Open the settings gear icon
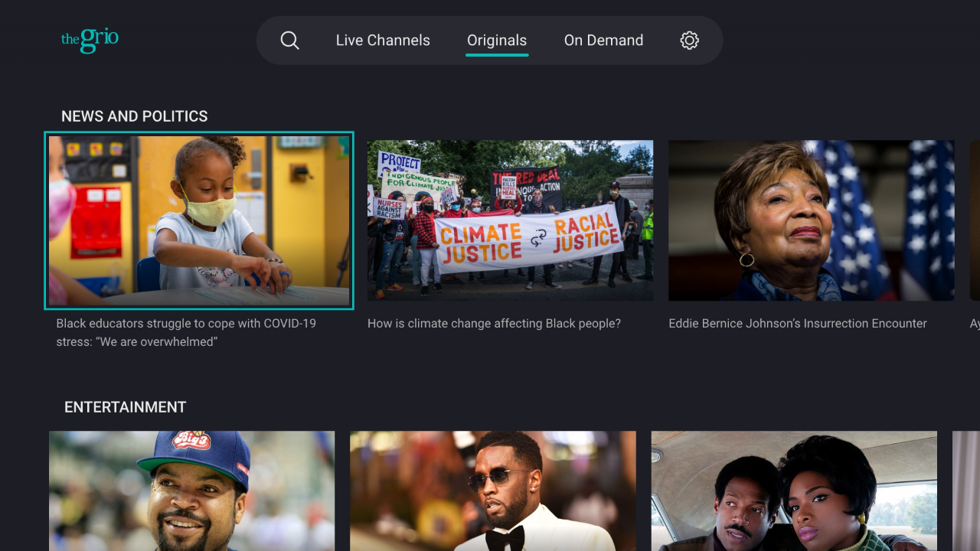The height and width of the screenshot is (551, 980). [x=689, y=40]
